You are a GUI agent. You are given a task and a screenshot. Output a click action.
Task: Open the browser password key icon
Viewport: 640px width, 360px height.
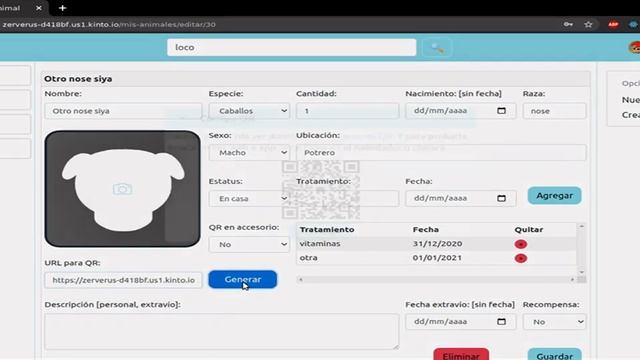tap(568, 24)
